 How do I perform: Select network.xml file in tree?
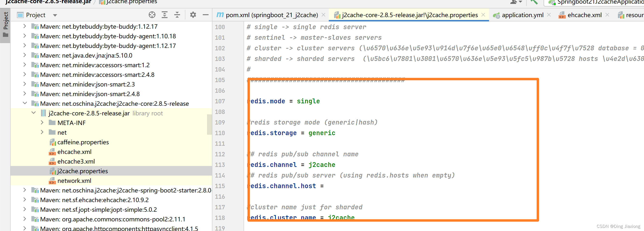coord(74,181)
